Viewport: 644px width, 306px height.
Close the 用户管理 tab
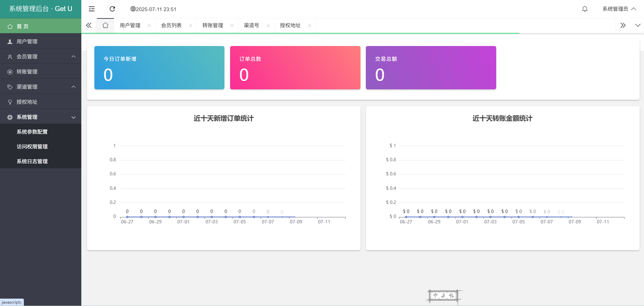click(149, 26)
